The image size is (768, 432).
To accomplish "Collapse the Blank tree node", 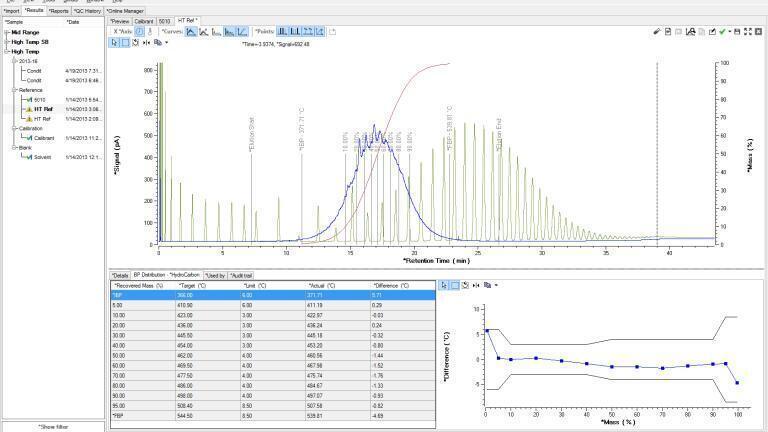I will 14,147.
